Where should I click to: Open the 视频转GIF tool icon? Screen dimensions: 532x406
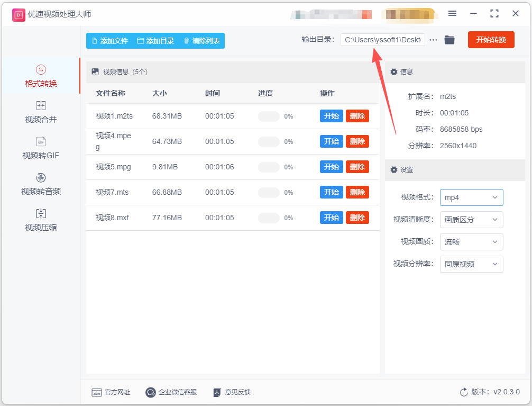point(41,142)
